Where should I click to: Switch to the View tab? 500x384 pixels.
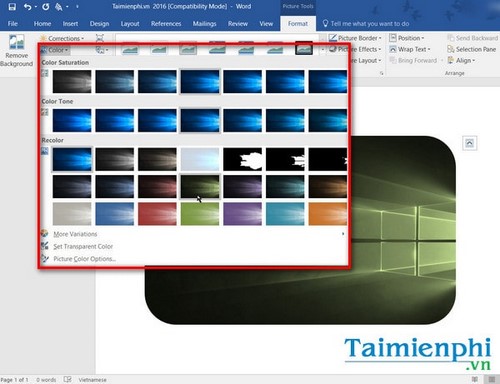tap(266, 24)
